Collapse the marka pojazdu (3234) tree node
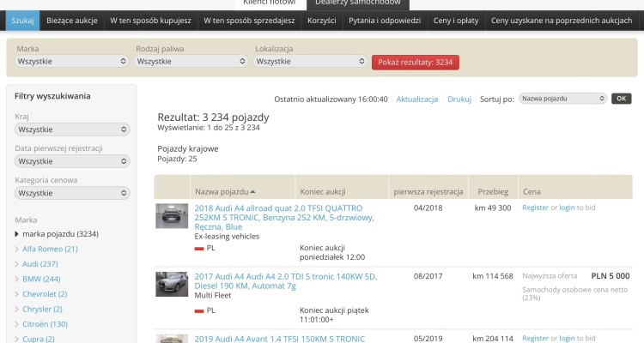This screenshot has width=644, height=343. (17, 234)
